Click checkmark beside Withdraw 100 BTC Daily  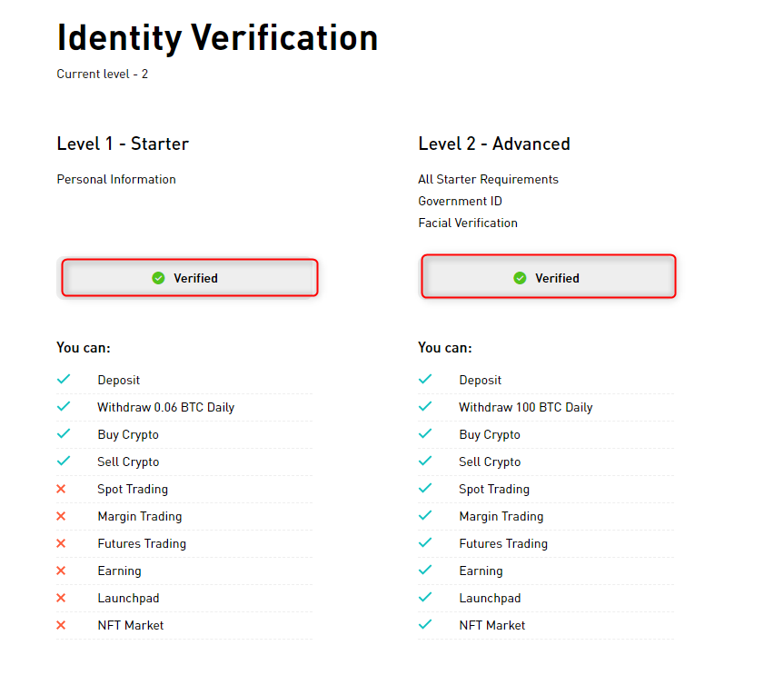[424, 407]
